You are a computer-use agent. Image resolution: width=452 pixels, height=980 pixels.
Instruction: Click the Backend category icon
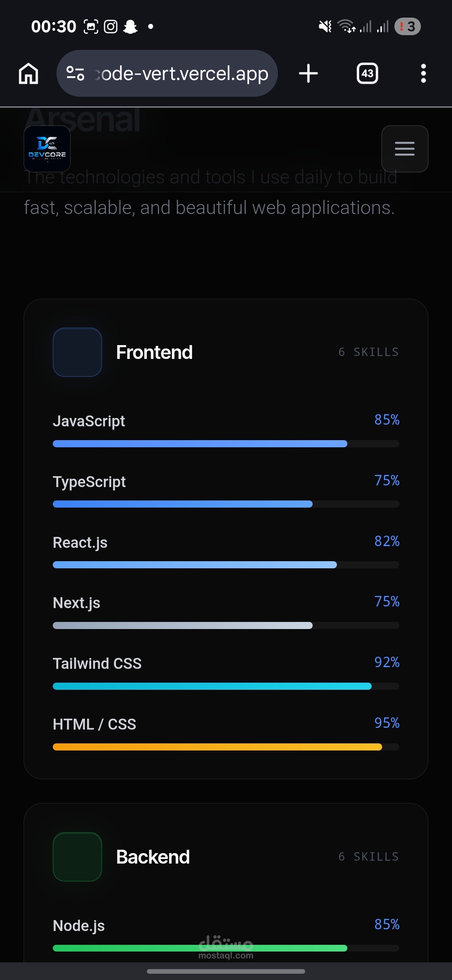77,857
